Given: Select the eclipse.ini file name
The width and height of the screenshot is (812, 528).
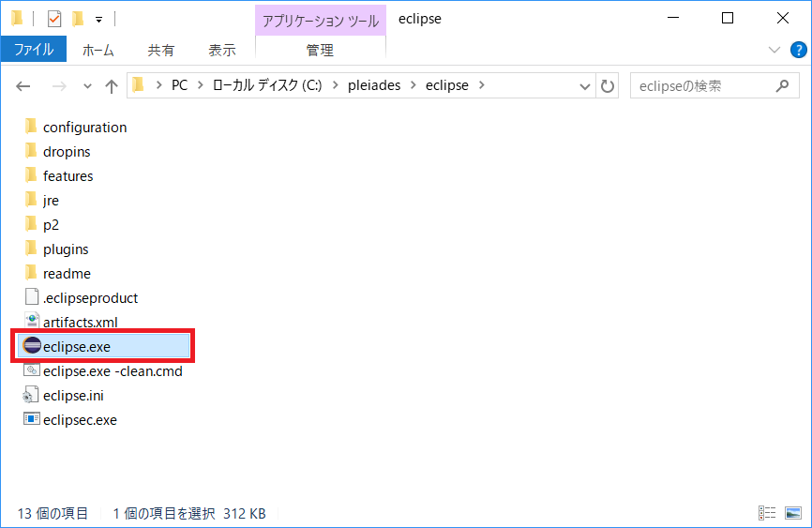Looking at the screenshot, I should click(x=73, y=396).
